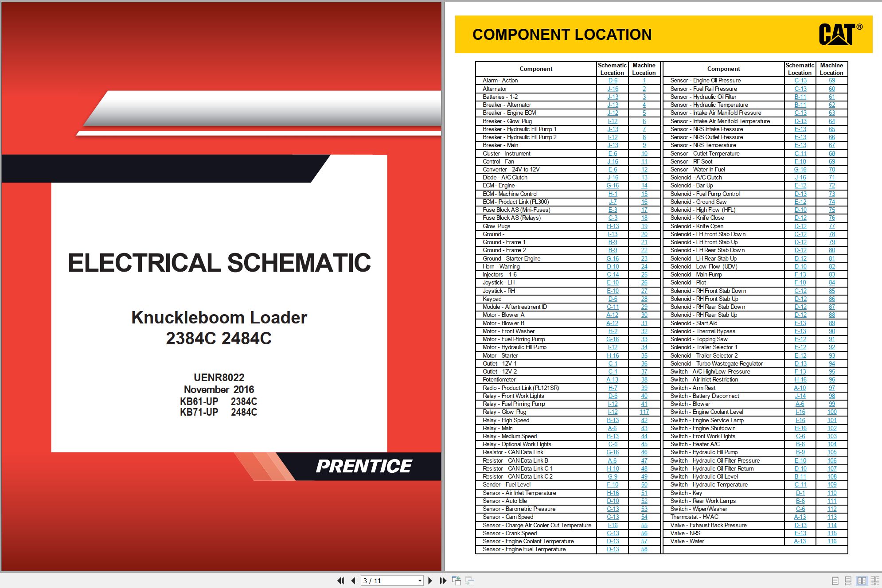Jump to the last page of the document
Screen dimensions: 882x588
(443, 580)
